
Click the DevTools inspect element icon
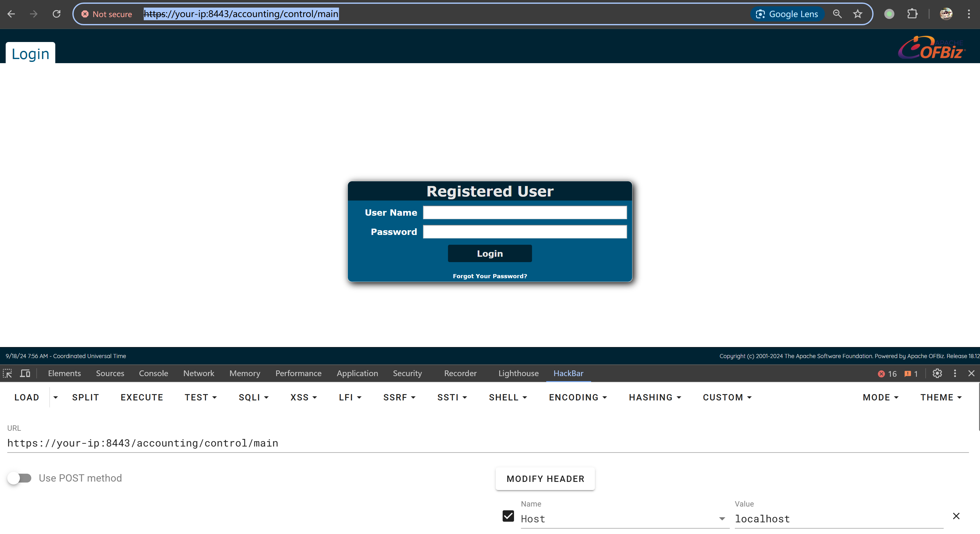(8, 373)
